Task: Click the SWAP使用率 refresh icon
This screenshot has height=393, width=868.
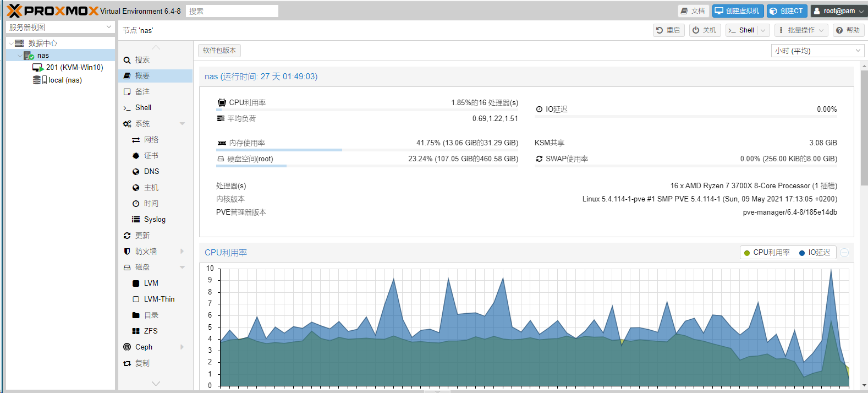Action: tap(539, 159)
